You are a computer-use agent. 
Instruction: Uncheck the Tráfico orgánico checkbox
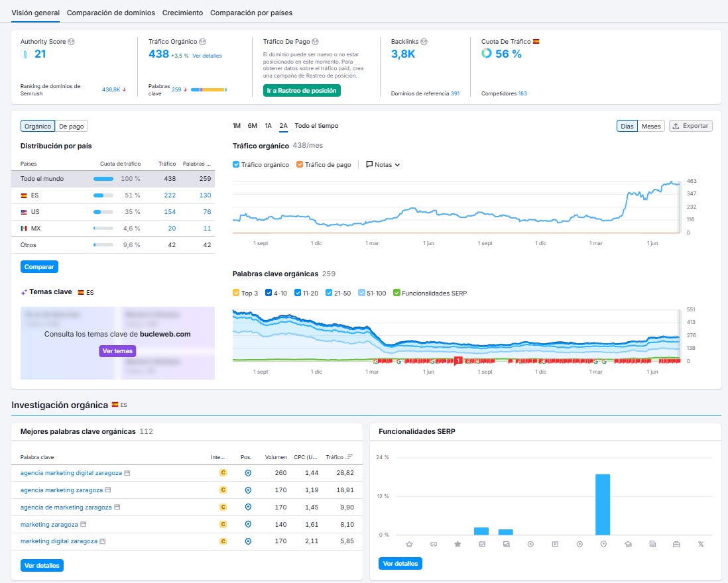[x=237, y=164]
